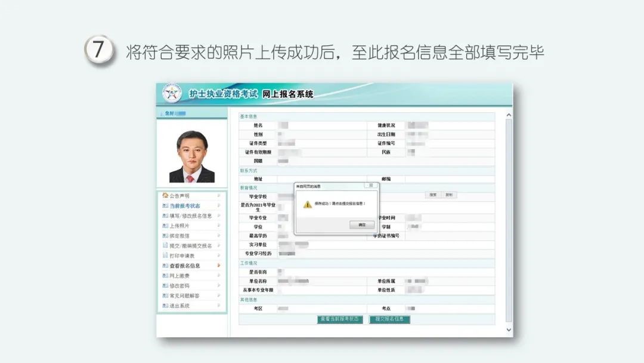644x363 pixels.
Task: Click the icon beside 上传照片
Action: pyautogui.click(x=165, y=226)
